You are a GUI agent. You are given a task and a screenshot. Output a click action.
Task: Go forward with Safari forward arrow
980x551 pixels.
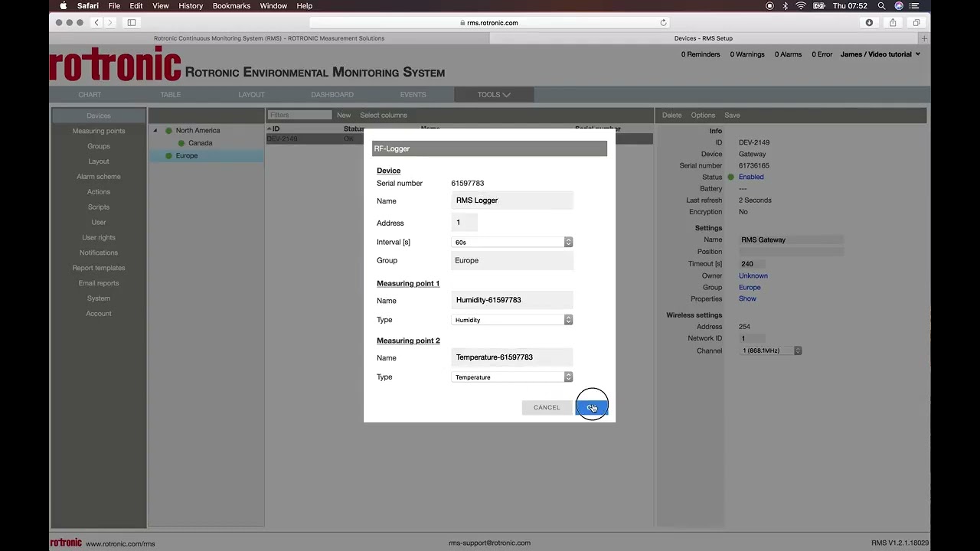pyautogui.click(x=110, y=22)
